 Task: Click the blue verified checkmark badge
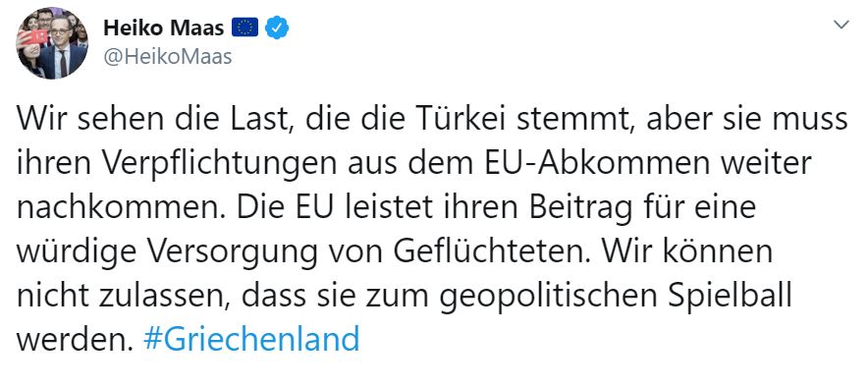click(276, 28)
